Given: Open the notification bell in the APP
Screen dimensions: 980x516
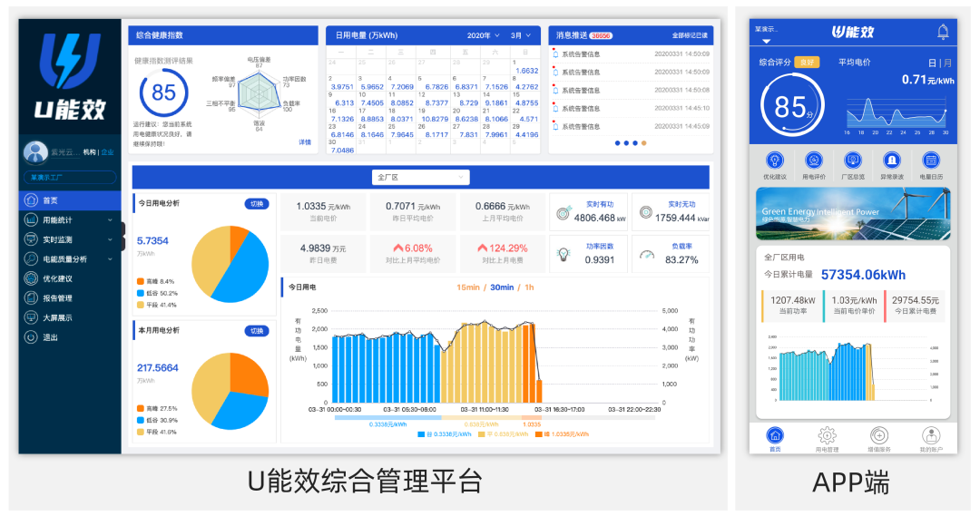Looking at the screenshot, I should [x=943, y=32].
